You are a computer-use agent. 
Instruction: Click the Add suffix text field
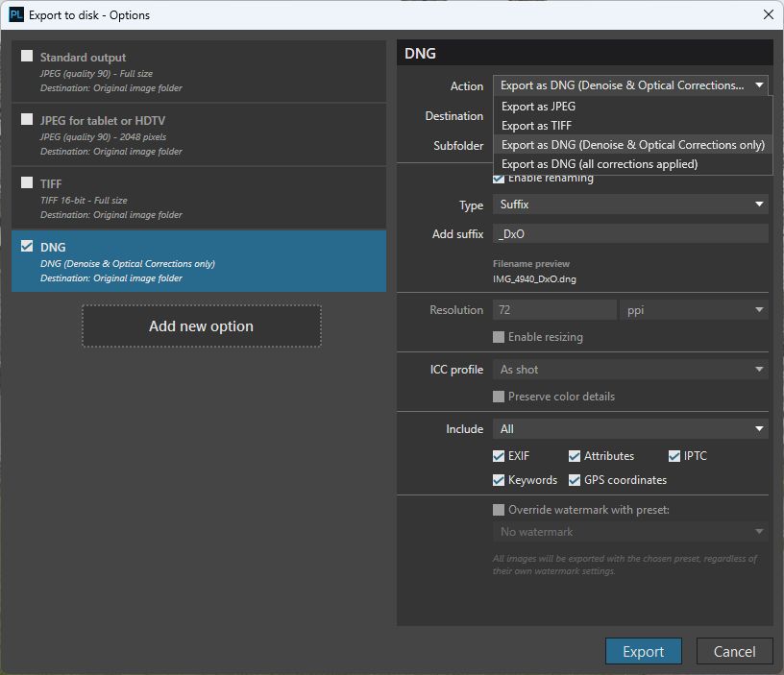[630, 234]
